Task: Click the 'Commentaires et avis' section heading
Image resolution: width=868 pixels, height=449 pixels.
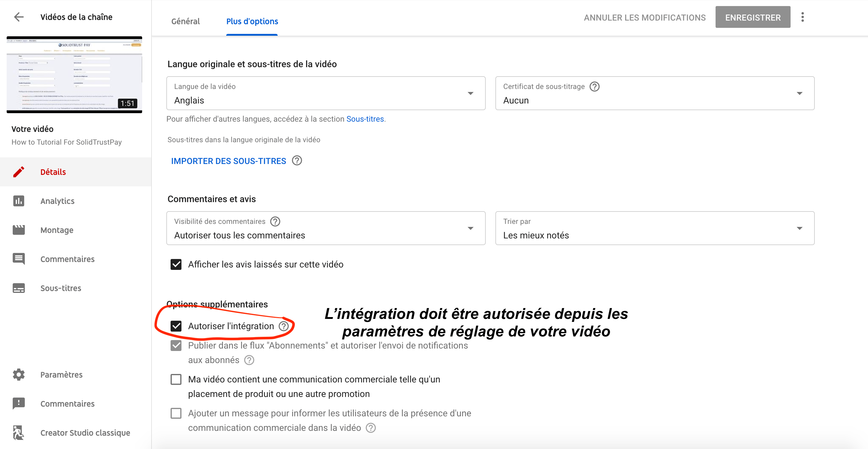Action: (212, 199)
